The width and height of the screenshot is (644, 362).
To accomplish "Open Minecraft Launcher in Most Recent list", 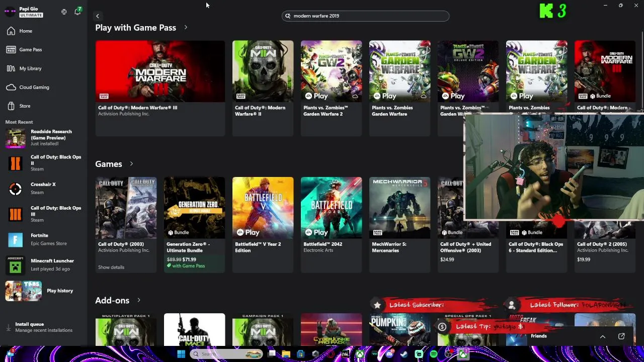I will pos(44,265).
